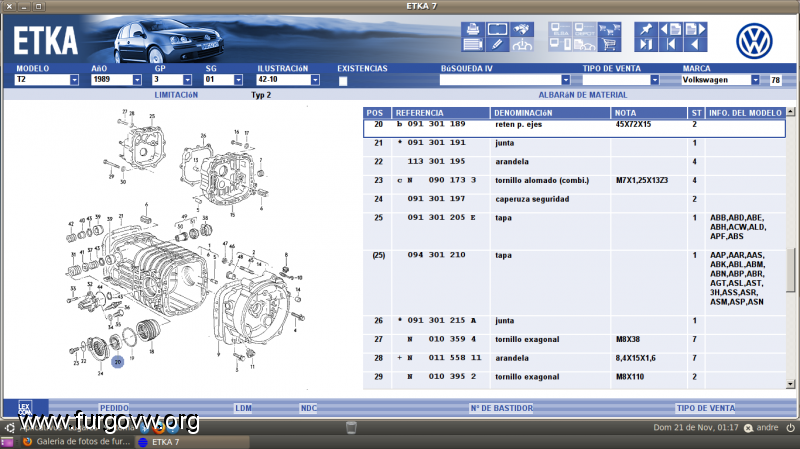This screenshot has height=449, width=800.
Task: Click the Volkswagen logo
Action: coord(754,41)
